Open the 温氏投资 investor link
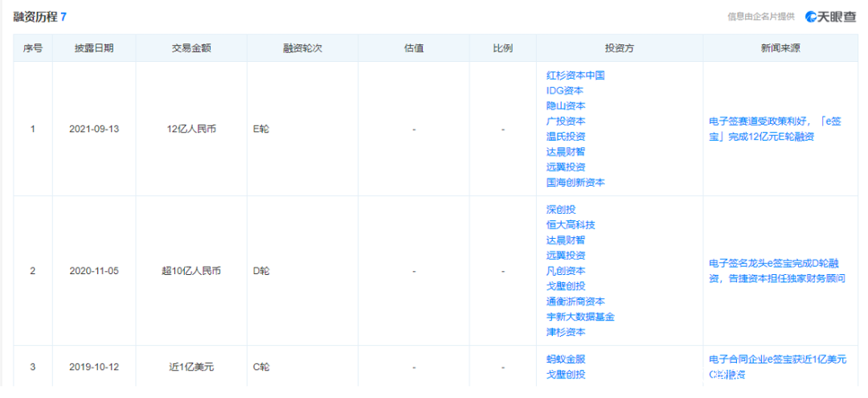Image resolution: width=868 pixels, height=398 pixels. pyautogui.click(x=566, y=136)
